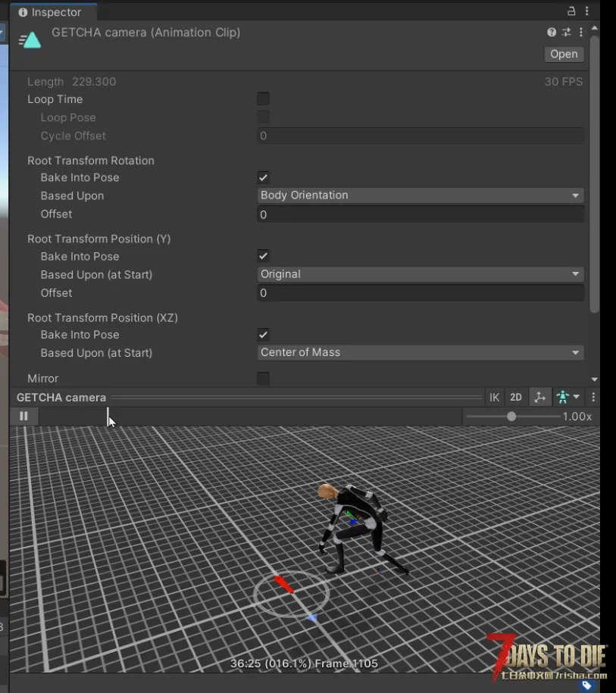This screenshot has height=693, width=616.
Task: Uncheck Bake Into Pose under Root Transform Rotation
Action: [x=263, y=178]
